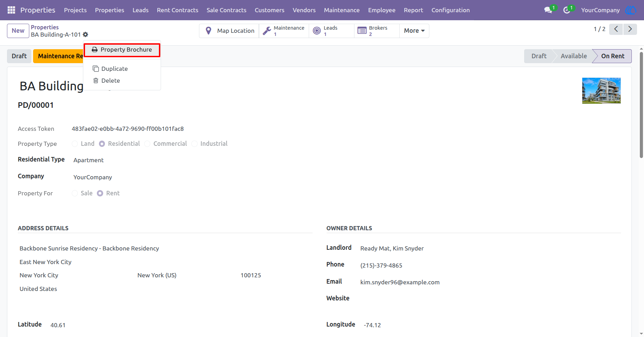Click the page vertical scrollbar

(x=641, y=105)
